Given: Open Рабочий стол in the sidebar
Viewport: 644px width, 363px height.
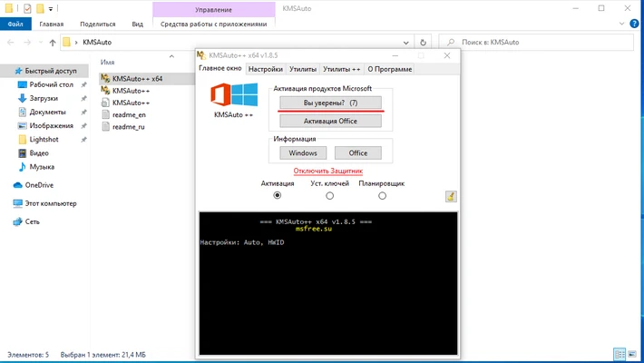Looking at the screenshot, I should pos(51,84).
